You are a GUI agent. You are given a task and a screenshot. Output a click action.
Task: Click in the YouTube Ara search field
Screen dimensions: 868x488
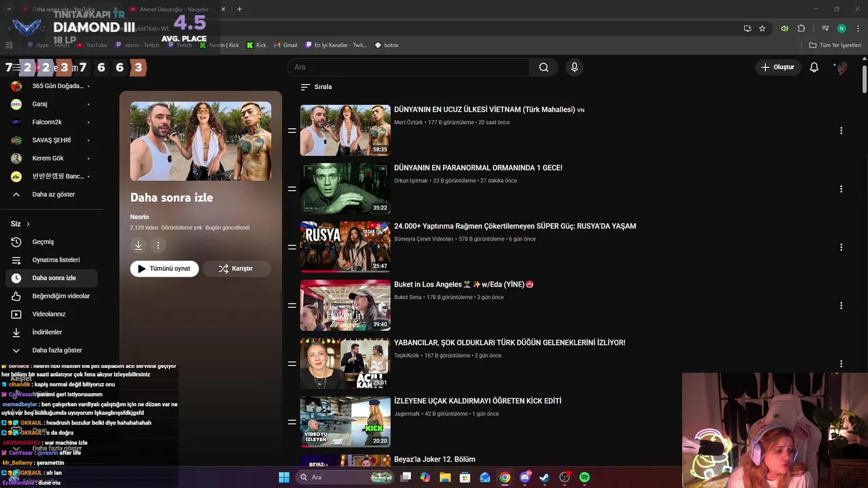408,67
